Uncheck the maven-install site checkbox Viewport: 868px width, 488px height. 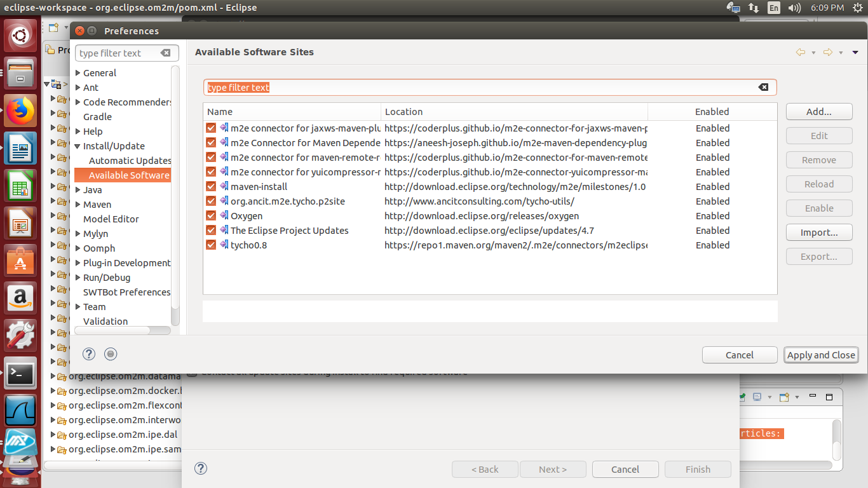pyautogui.click(x=211, y=186)
